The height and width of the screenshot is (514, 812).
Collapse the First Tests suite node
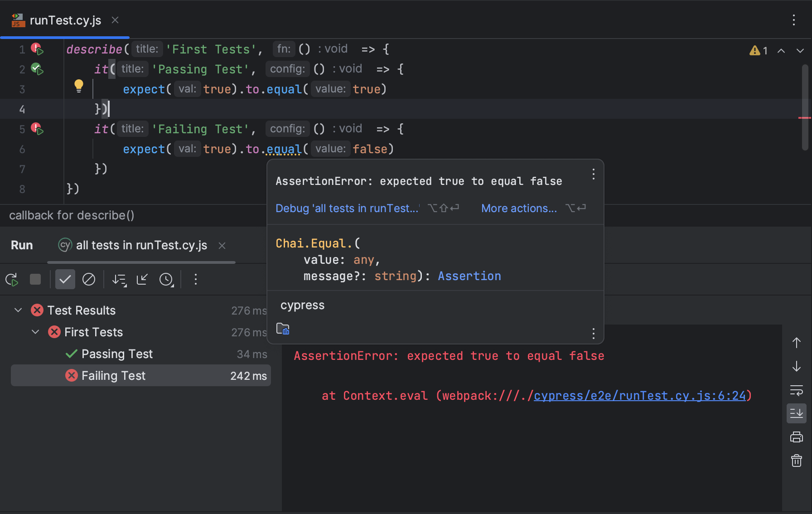pos(35,332)
